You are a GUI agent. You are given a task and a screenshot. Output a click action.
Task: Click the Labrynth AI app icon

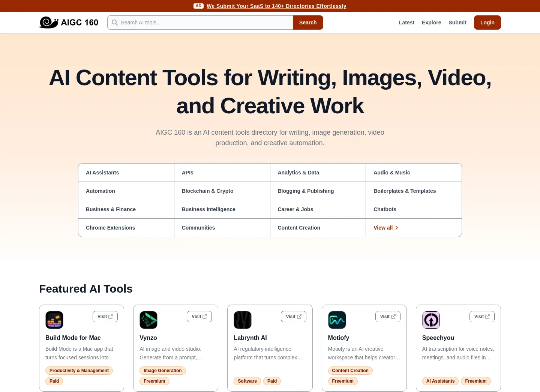click(243, 320)
